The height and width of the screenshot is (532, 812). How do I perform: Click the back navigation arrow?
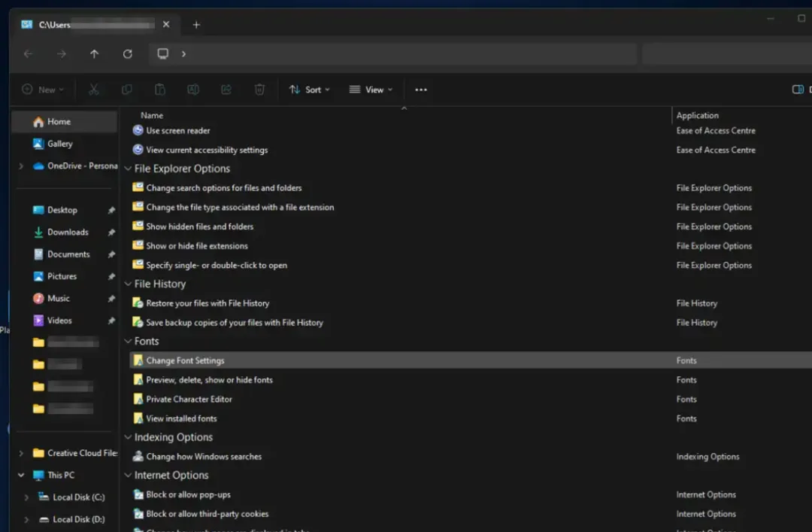(x=28, y=53)
